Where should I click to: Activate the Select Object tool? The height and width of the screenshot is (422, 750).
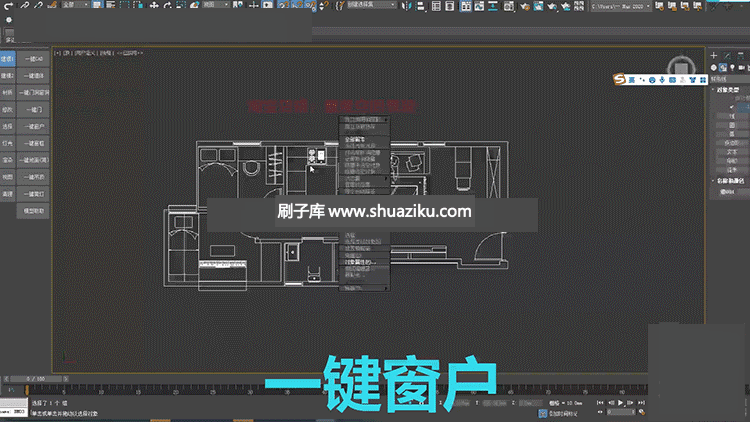coord(97,5)
